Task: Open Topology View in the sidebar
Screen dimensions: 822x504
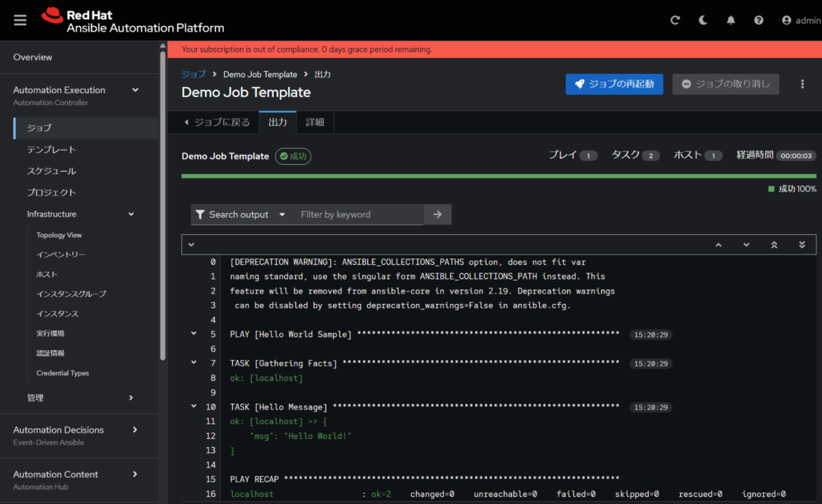Action: (x=59, y=235)
